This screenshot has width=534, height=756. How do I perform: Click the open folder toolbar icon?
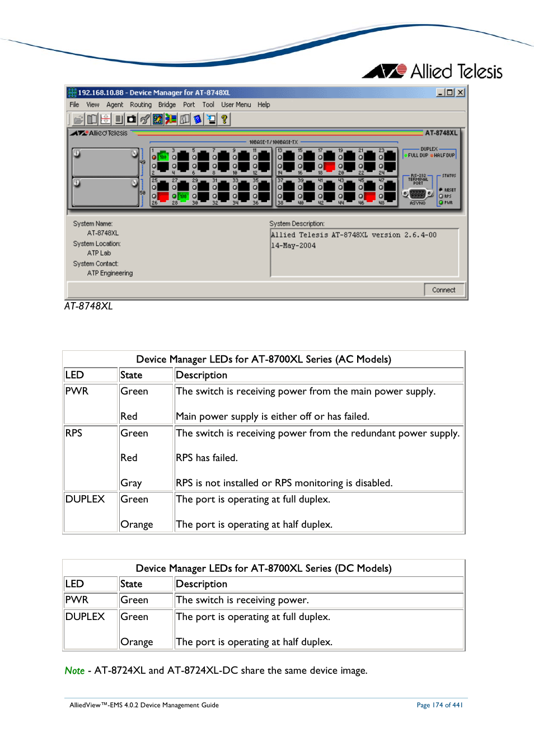point(78,119)
